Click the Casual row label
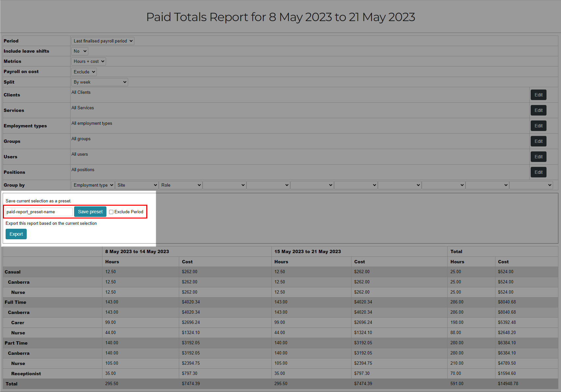The height and width of the screenshot is (392, 561). [13, 272]
